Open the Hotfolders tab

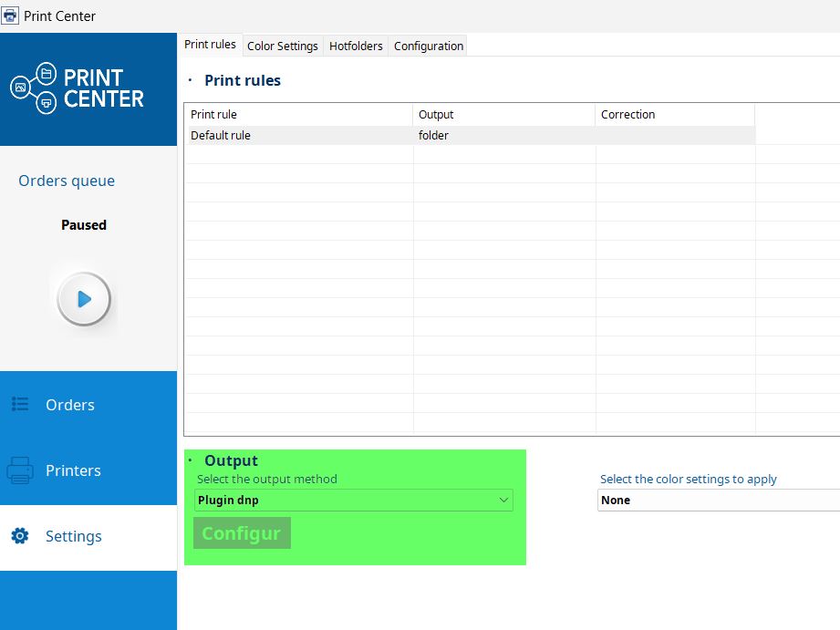coord(356,46)
